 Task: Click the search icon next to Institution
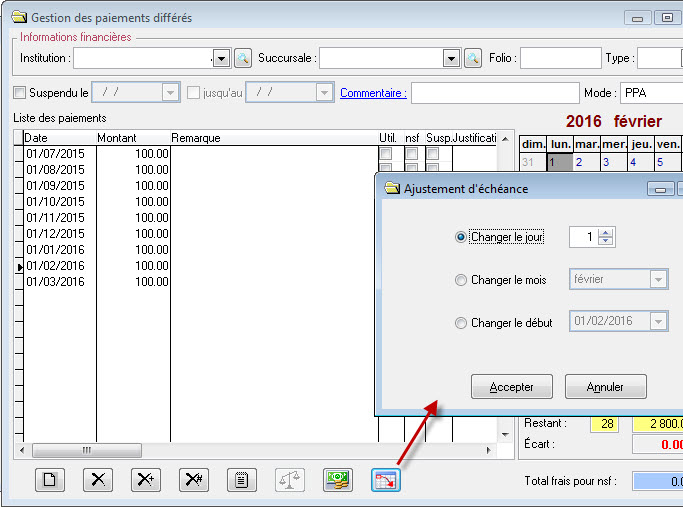(x=242, y=59)
